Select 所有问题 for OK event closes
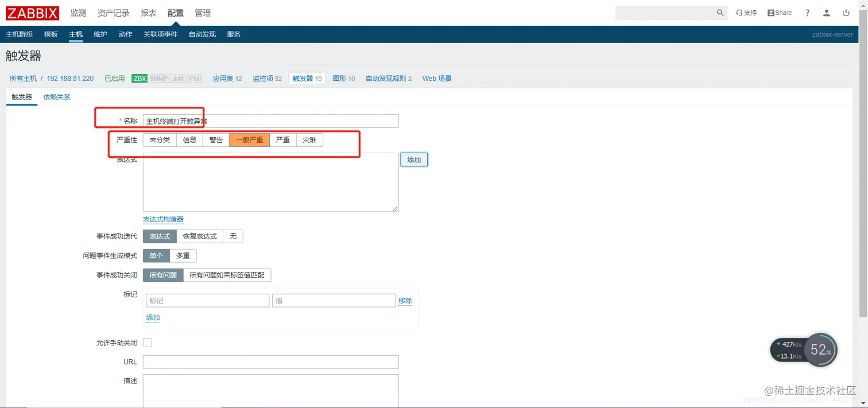The height and width of the screenshot is (408, 868). pyautogui.click(x=163, y=275)
